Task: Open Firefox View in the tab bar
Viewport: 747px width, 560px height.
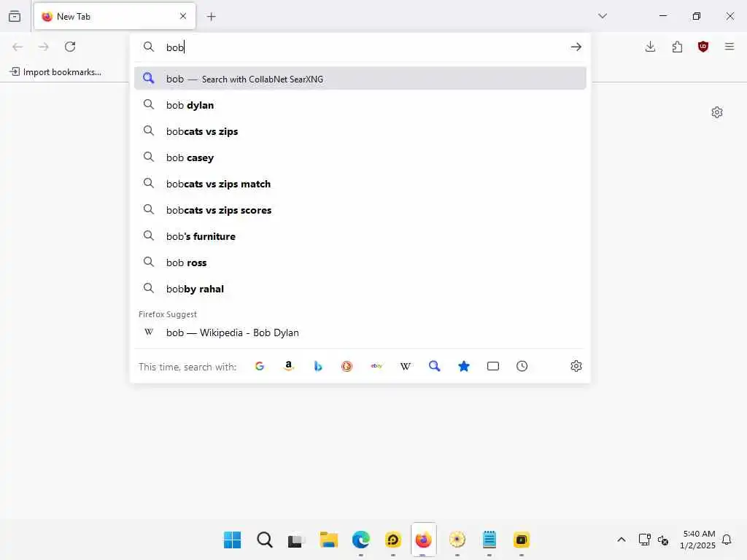Action: (15, 16)
